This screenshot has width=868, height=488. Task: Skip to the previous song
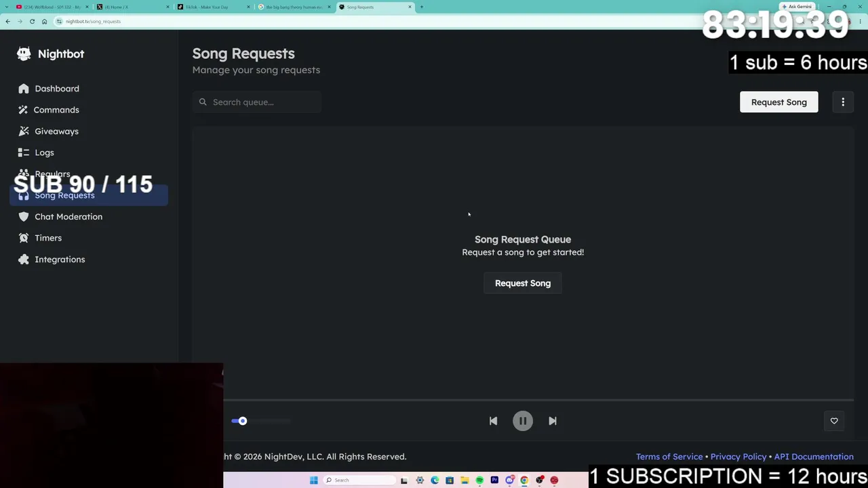[493, 421]
